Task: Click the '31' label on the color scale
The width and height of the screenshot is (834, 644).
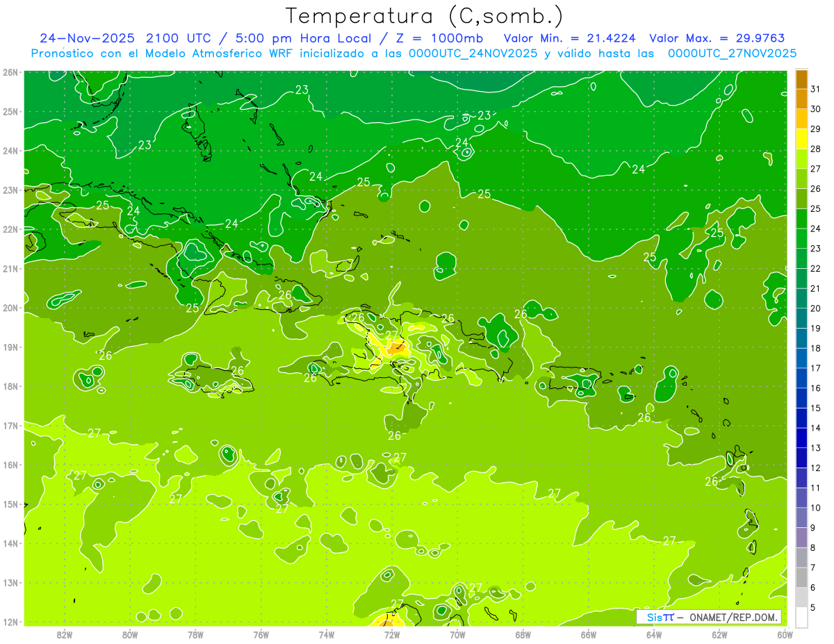Action: coord(815,89)
